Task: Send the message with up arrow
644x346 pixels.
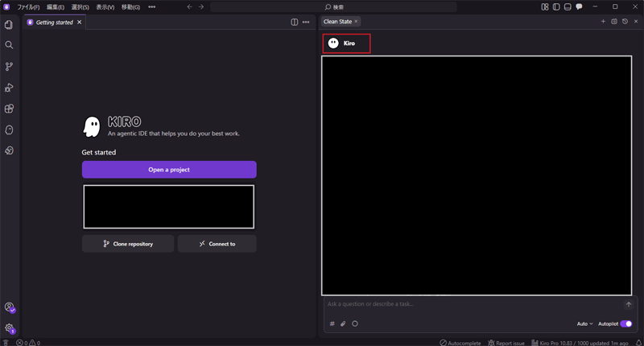Action: tap(629, 304)
